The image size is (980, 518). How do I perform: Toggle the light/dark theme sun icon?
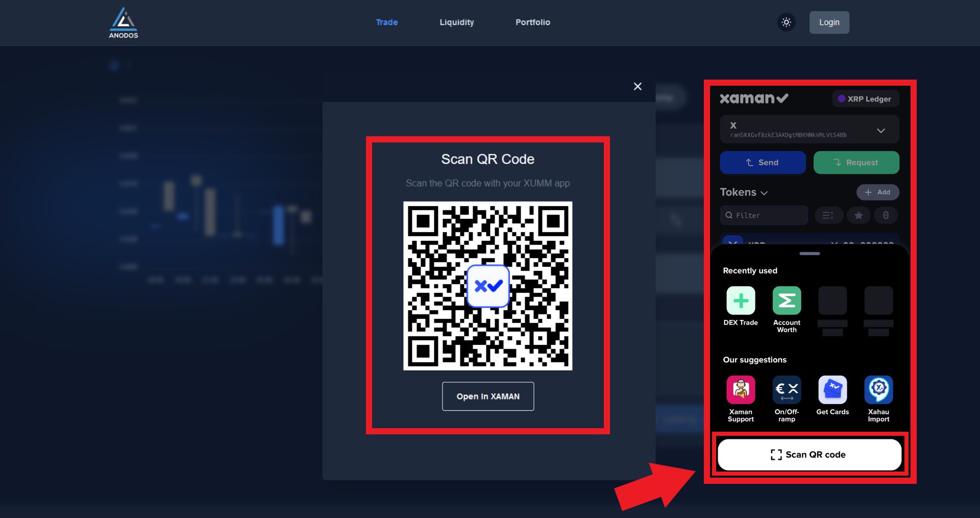(x=786, y=22)
